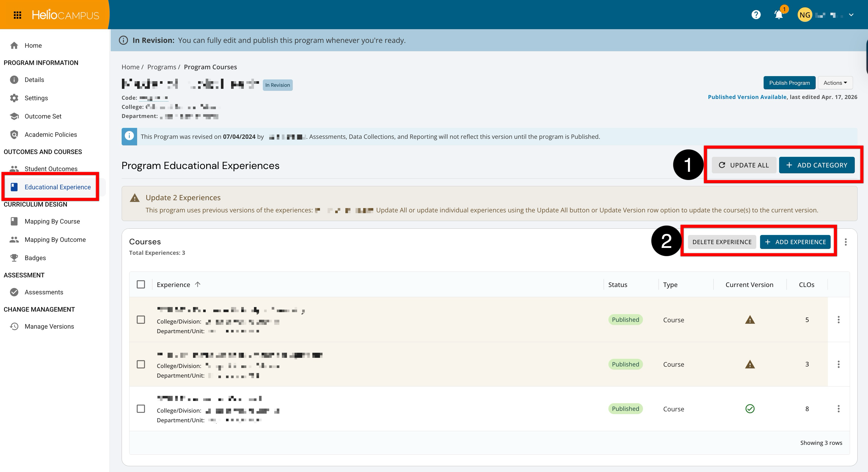
Task: Open the Published Version Available link
Action: tap(747, 97)
